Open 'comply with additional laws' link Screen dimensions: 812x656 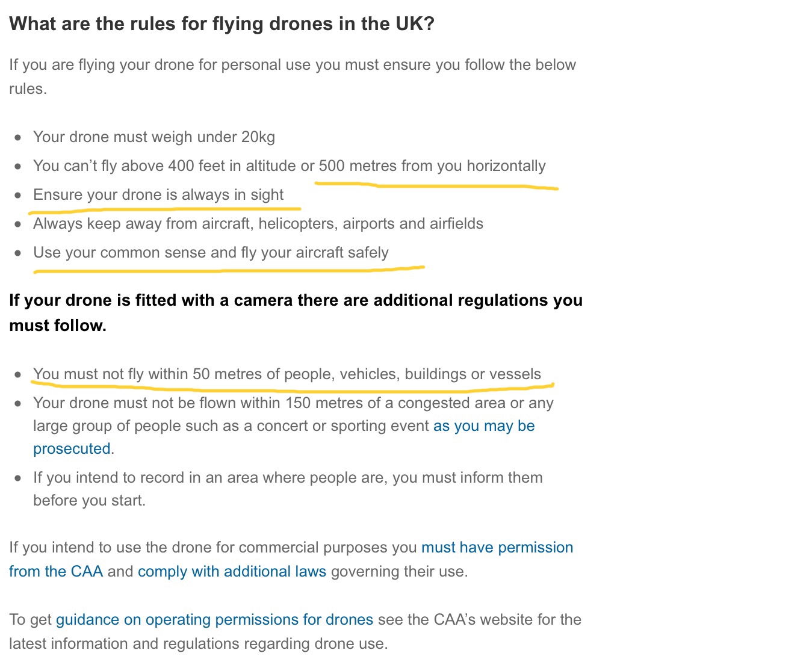[232, 572]
